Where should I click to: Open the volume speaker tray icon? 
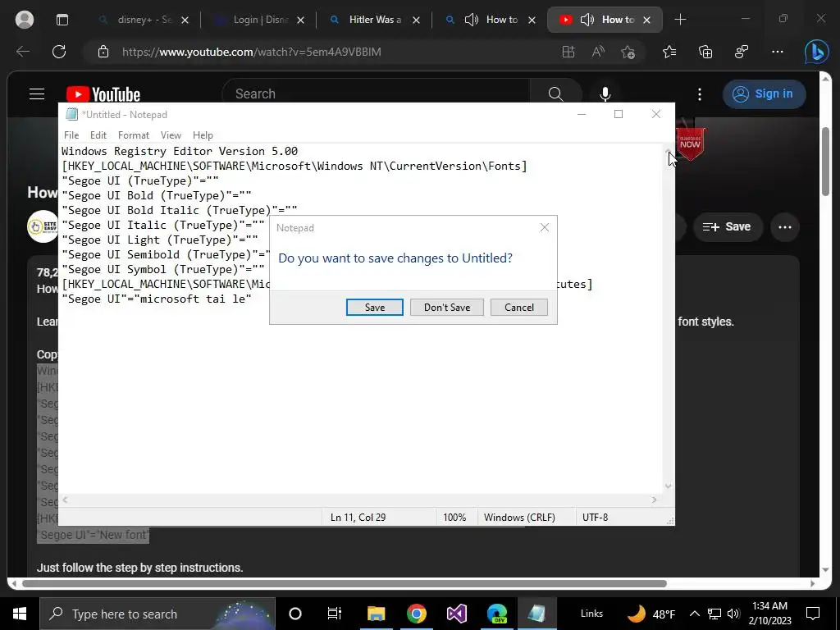pos(734,614)
